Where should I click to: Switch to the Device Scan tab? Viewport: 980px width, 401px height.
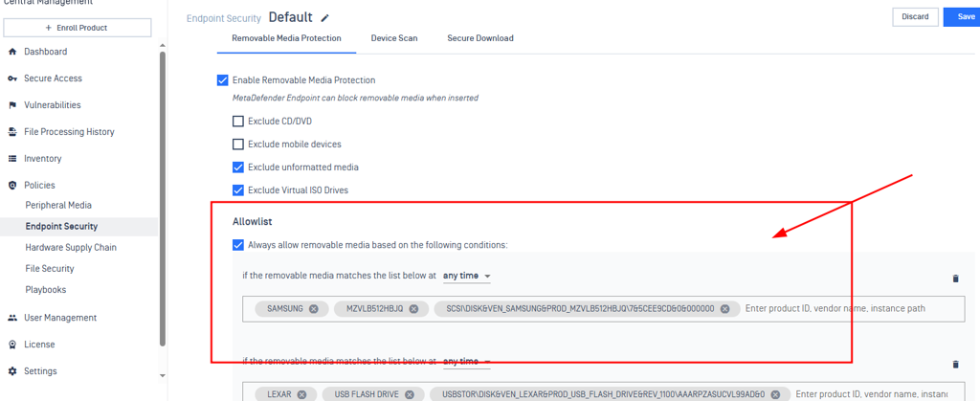click(x=393, y=38)
